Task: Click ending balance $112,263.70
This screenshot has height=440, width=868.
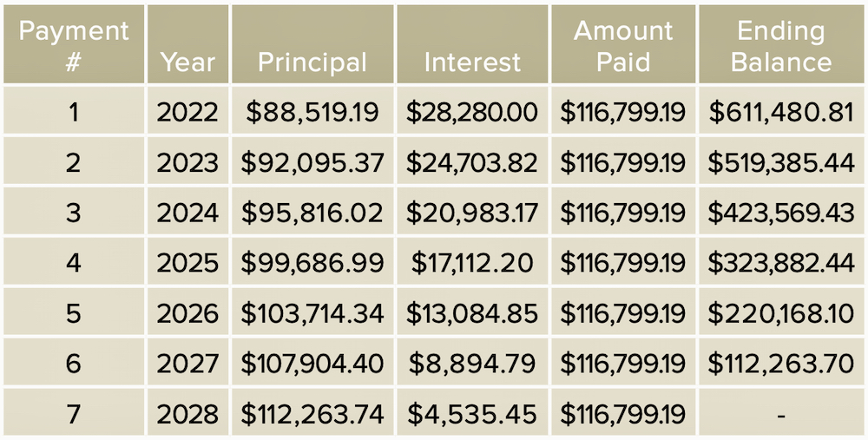Action: 781,364
